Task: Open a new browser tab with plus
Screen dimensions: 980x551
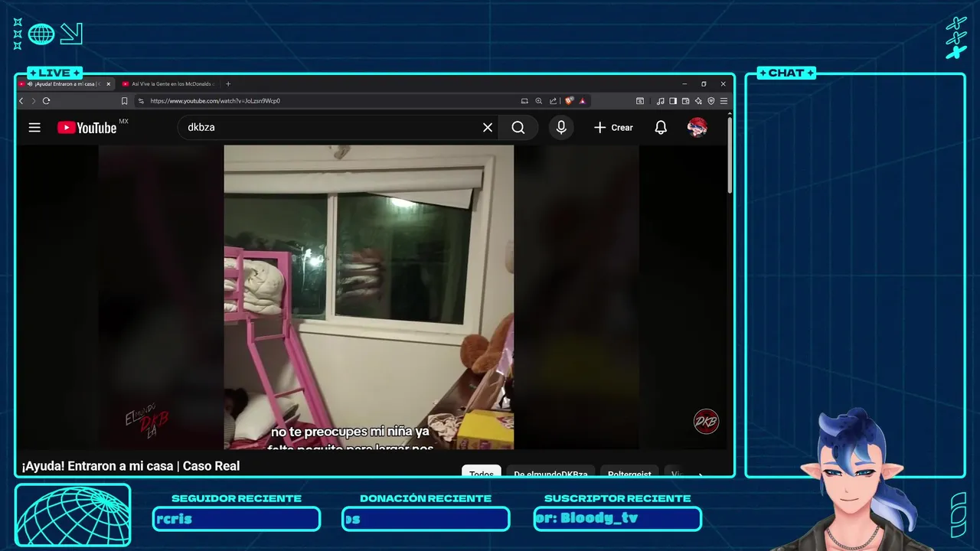Action: tap(228, 84)
